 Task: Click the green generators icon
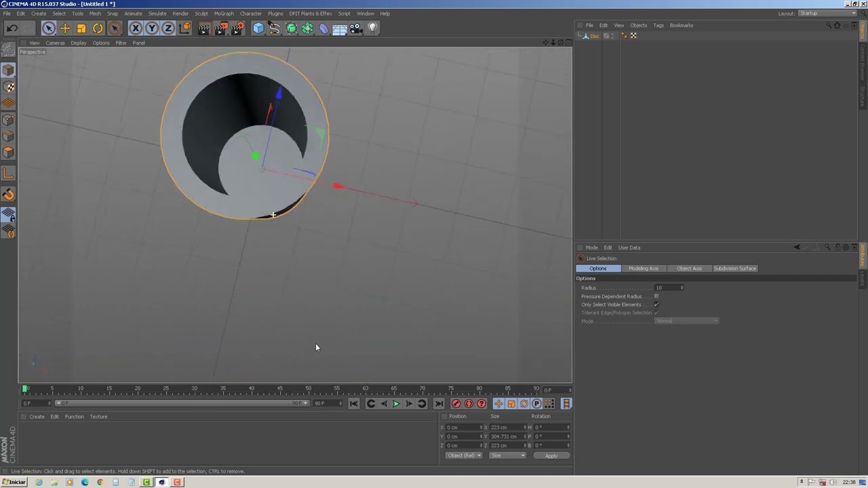click(x=292, y=28)
